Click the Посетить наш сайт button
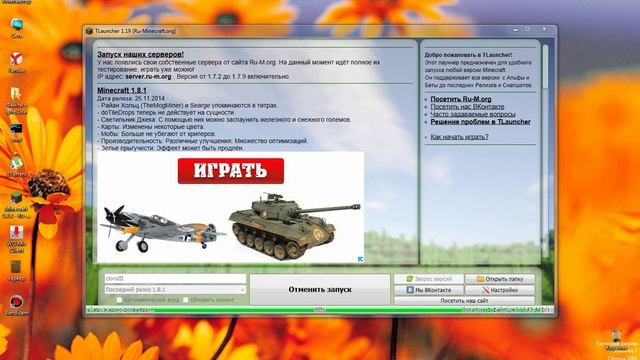Viewport: 640px width, 360px height. tap(464, 301)
